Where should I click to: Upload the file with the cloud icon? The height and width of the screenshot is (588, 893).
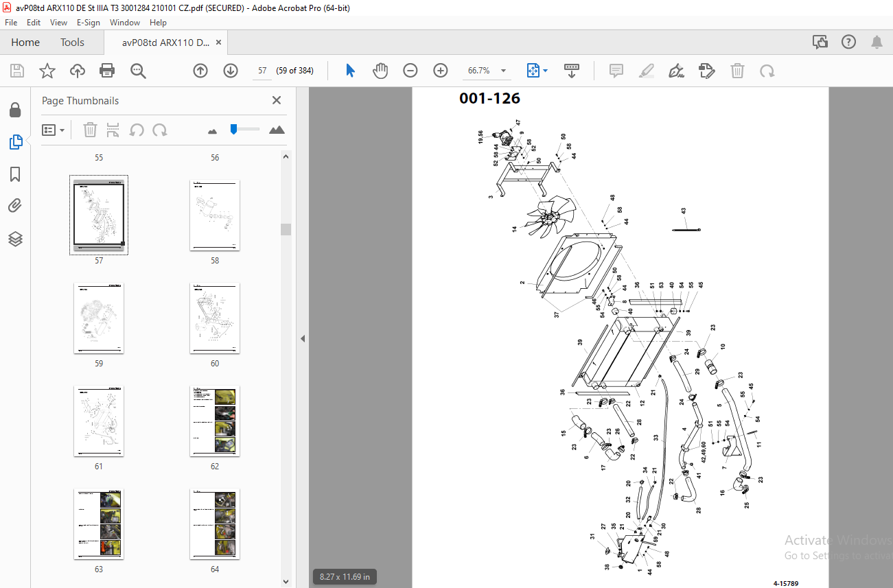(x=77, y=71)
